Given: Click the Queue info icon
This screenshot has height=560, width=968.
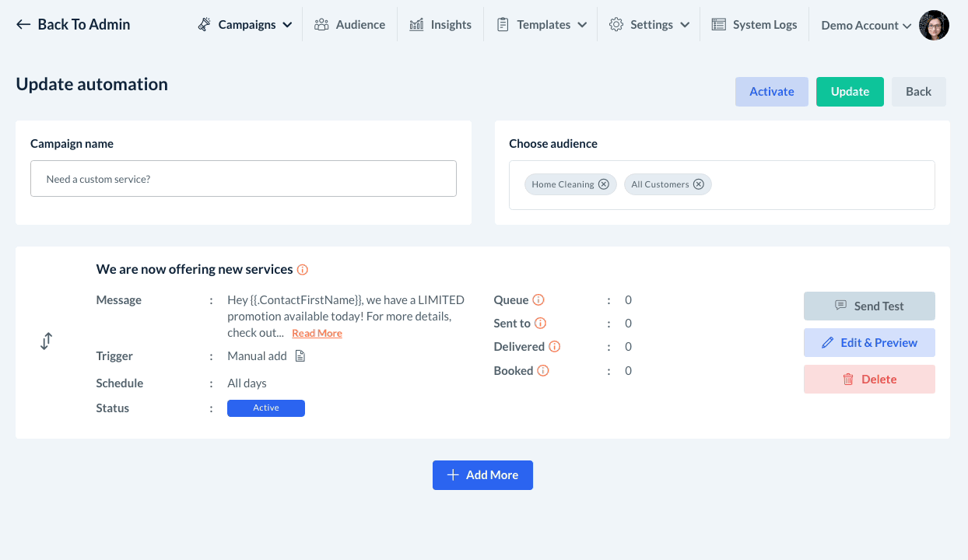Looking at the screenshot, I should (538, 300).
